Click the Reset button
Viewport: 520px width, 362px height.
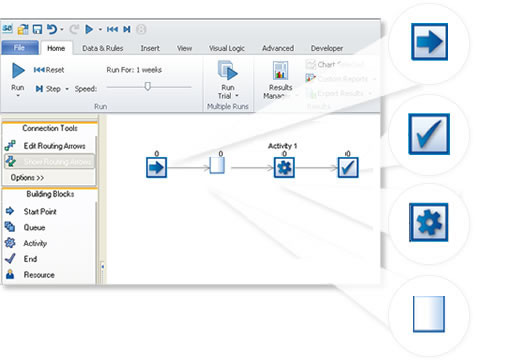pos(49,70)
